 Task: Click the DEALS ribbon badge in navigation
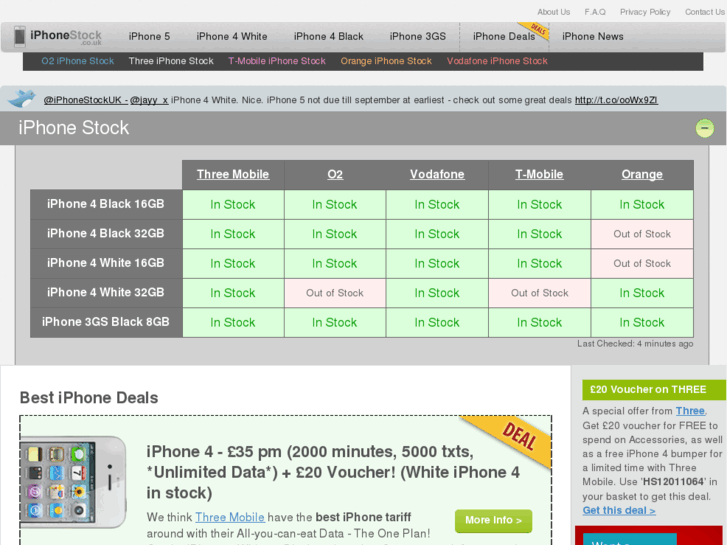(535, 30)
